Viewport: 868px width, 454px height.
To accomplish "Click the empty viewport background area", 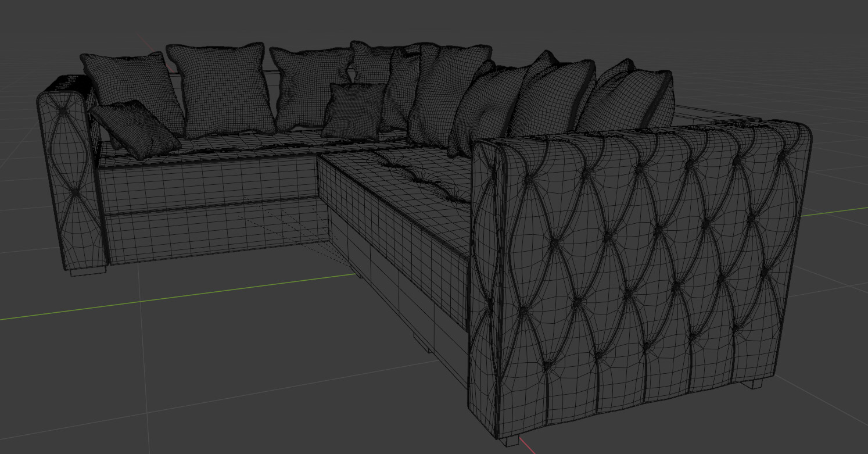I will click(784, 58).
